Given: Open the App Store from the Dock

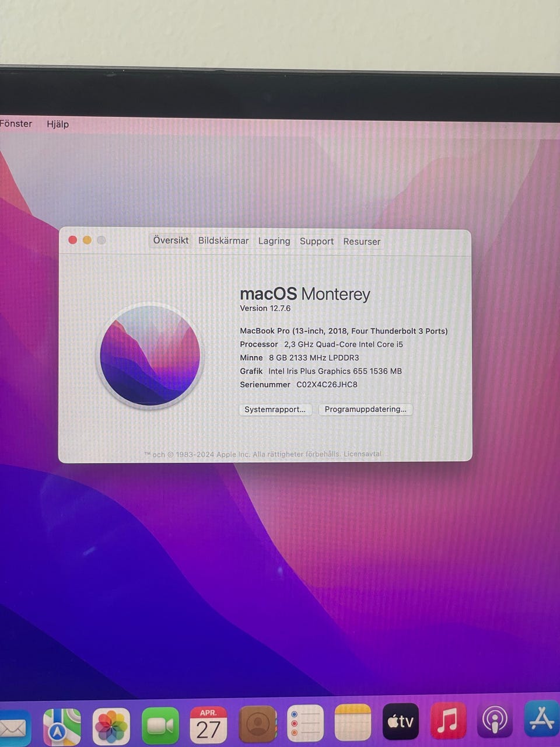Looking at the screenshot, I should pyautogui.click(x=542, y=718).
